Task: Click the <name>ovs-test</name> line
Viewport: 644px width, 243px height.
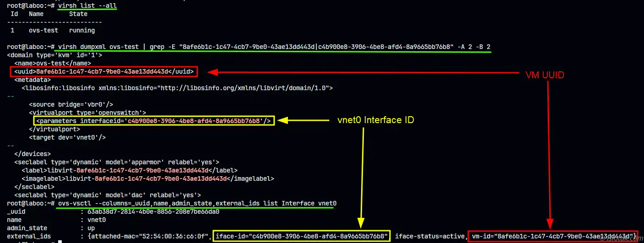Action: [x=53, y=63]
